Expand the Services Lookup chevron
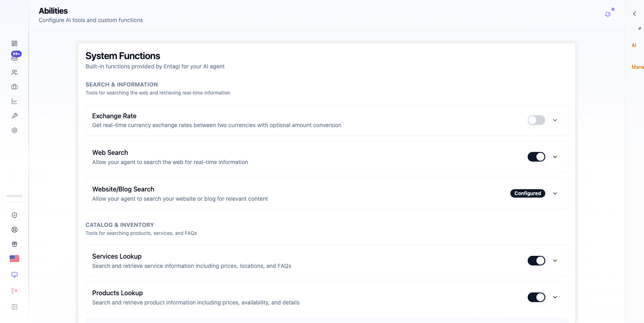This screenshot has height=323, width=644. pos(555,261)
